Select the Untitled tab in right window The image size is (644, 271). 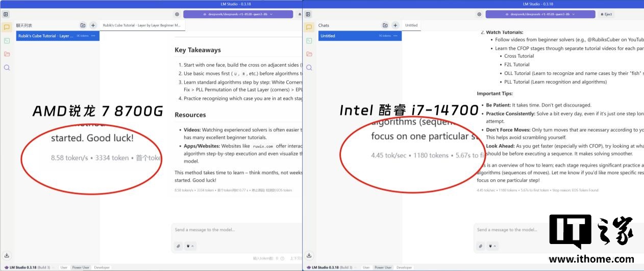411,25
